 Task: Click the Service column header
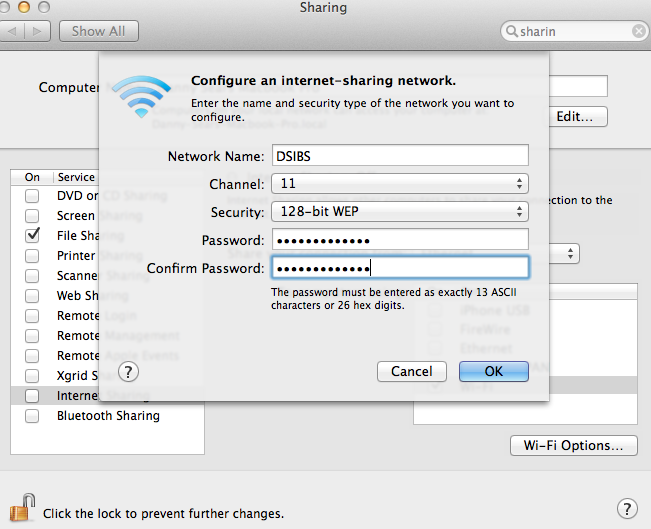[x=76, y=177]
